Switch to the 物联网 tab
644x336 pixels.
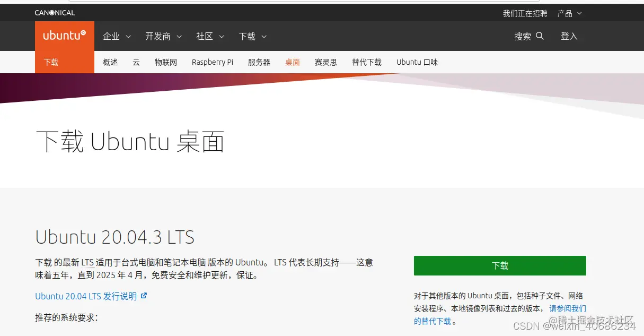click(x=166, y=62)
